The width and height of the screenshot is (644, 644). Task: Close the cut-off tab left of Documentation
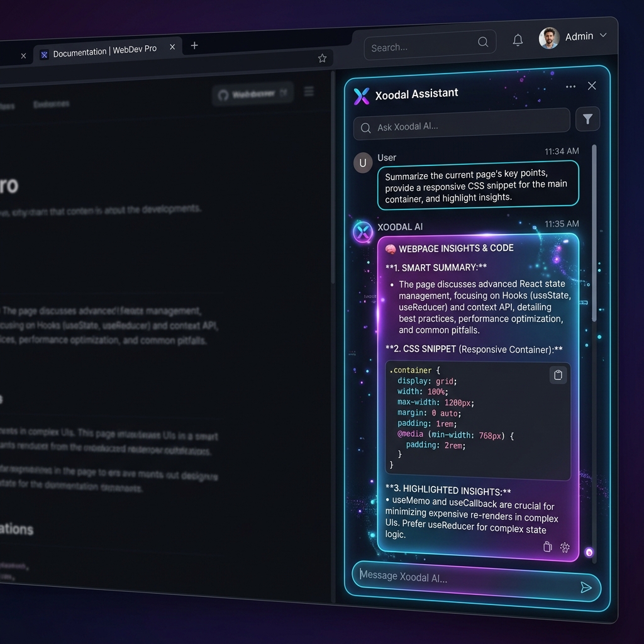click(x=23, y=56)
